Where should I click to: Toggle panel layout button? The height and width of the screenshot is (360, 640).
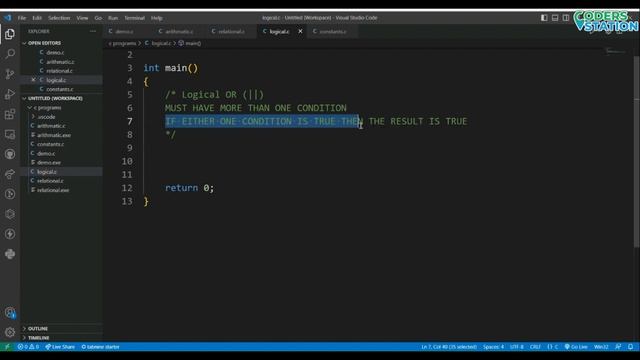pyautogui.click(x=555, y=18)
